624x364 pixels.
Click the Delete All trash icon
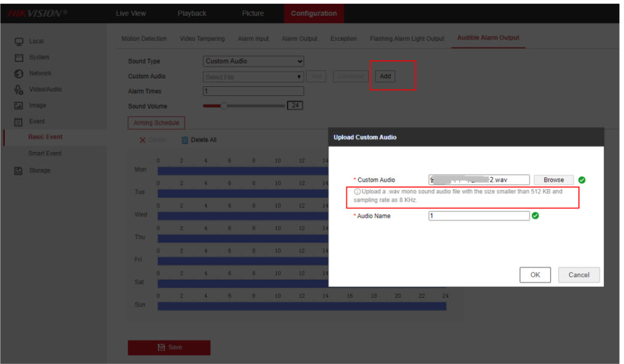(x=185, y=140)
